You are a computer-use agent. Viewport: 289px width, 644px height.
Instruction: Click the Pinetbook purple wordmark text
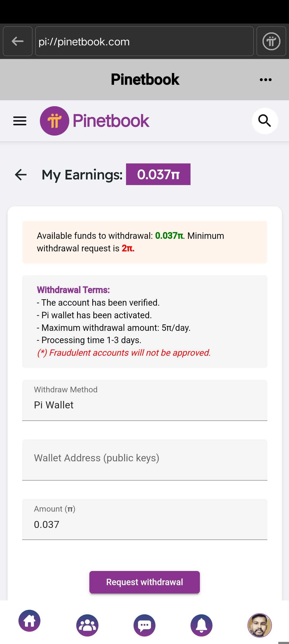[111, 121]
